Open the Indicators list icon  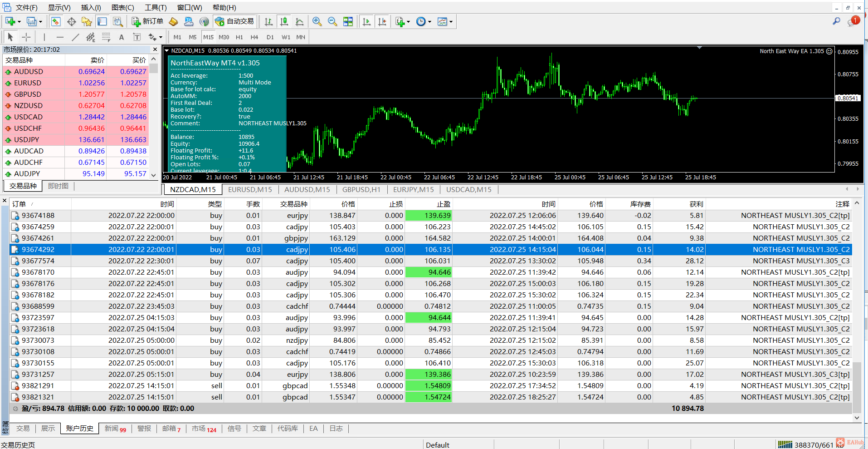pos(400,21)
